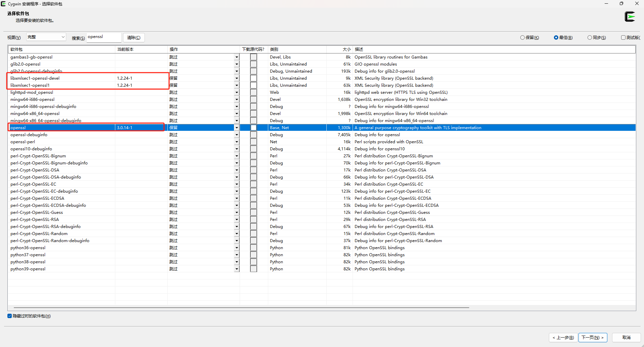Tick source checkbox for openssl-perl

[x=253, y=142]
